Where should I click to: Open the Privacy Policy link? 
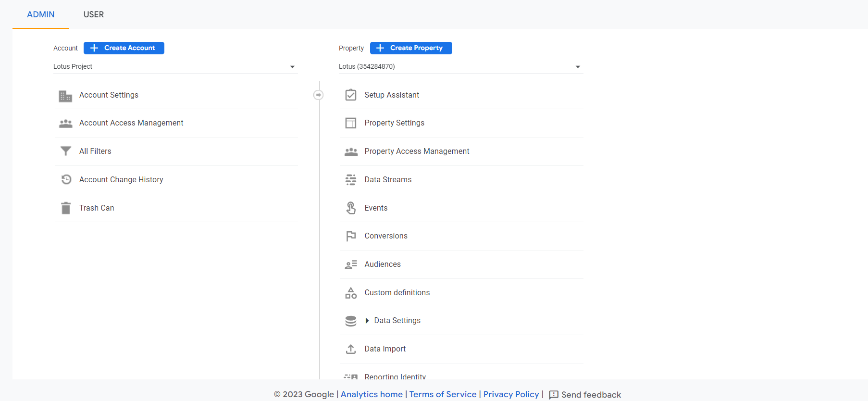pyautogui.click(x=511, y=394)
